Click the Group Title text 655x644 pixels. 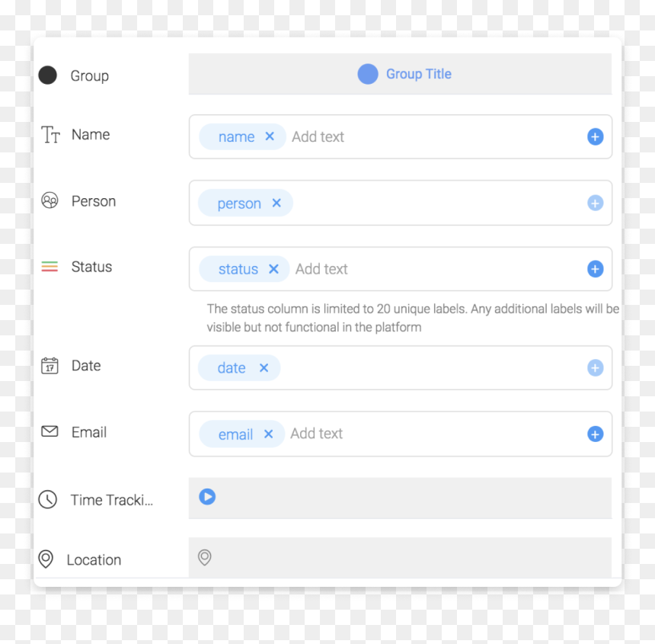click(x=419, y=74)
